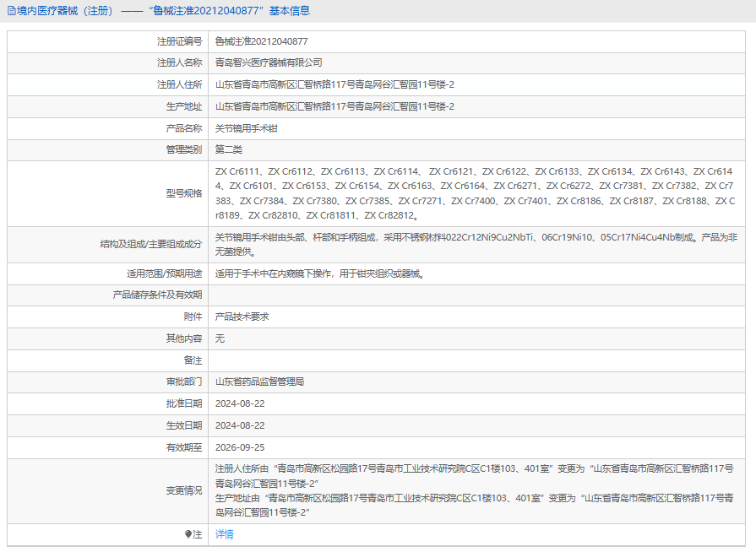Click the 备注 label
Screen dimensions: 756x552
pyautogui.click(x=193, y=360)
